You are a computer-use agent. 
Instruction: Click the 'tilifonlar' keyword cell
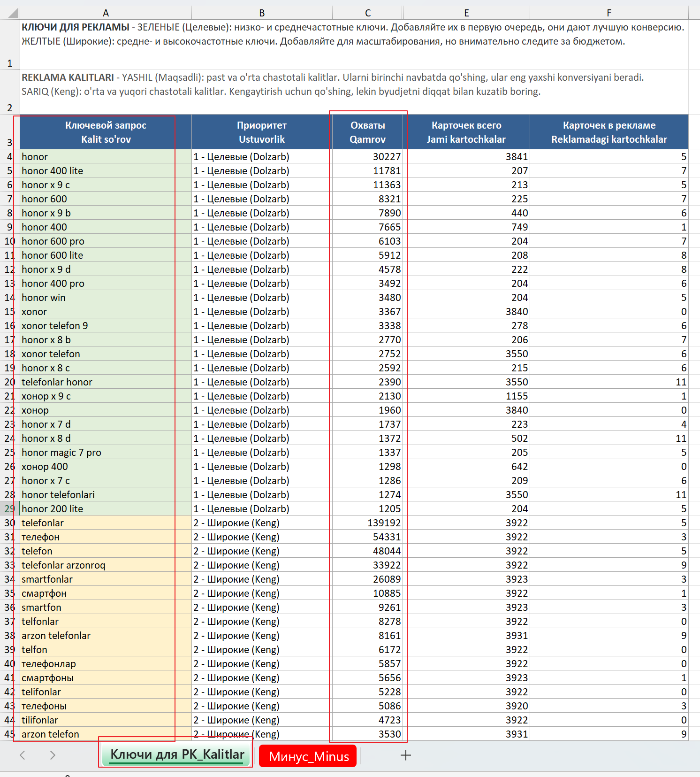[106, 720]
